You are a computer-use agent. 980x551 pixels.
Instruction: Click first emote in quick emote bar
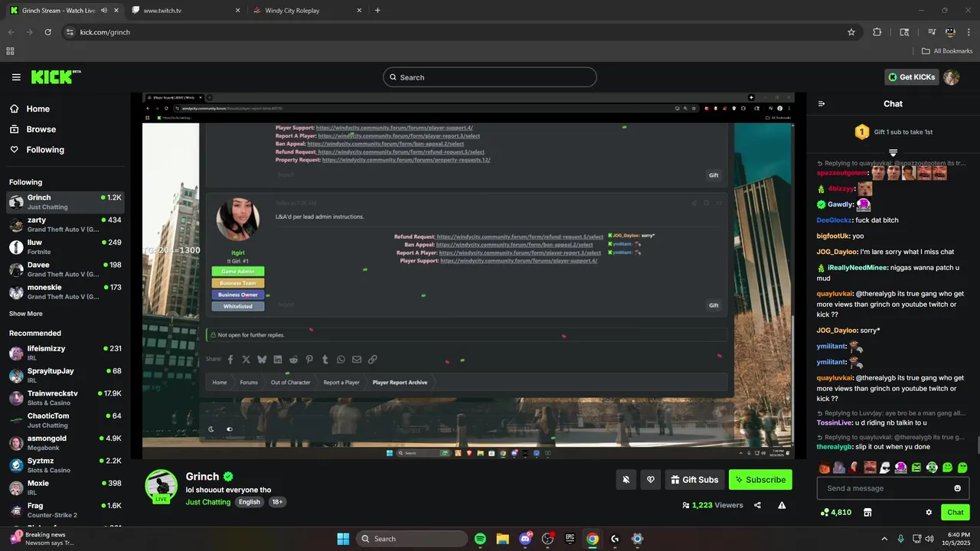tap(825, 468)
